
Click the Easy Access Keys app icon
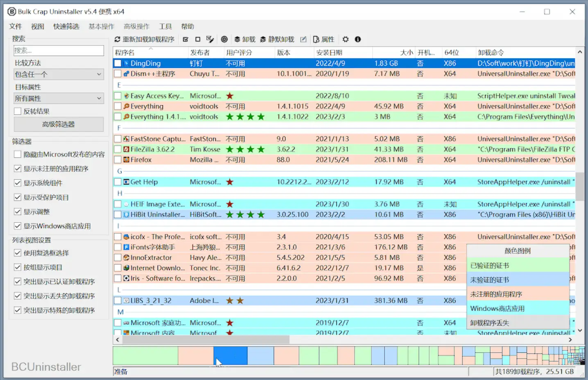click(127, 96)
